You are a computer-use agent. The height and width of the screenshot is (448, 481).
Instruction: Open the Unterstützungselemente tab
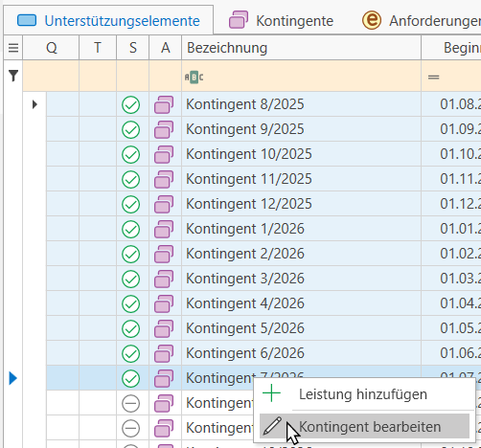click(x=108, y=21)
